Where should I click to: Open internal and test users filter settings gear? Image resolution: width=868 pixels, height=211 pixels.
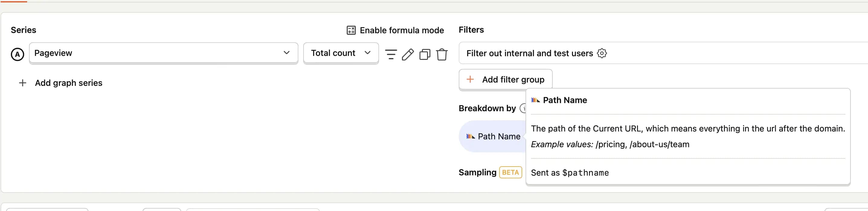pos(602,53)
